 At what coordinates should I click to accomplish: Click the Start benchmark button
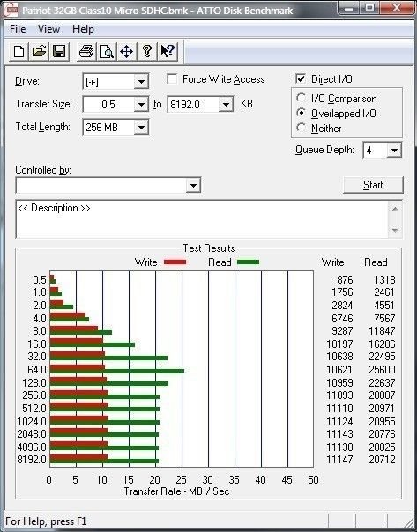click(x=373, y=185)
